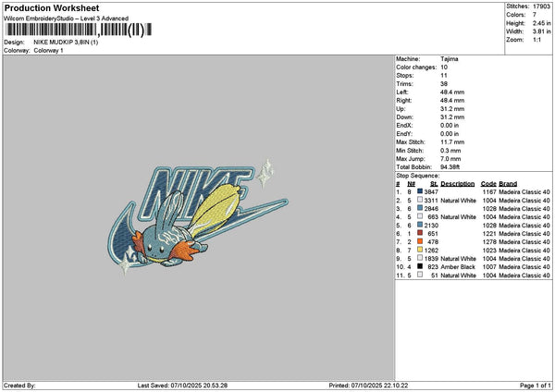555x392 pixels.
Task: Select thread code 1007 in stop 10
Action: point(489,267)
